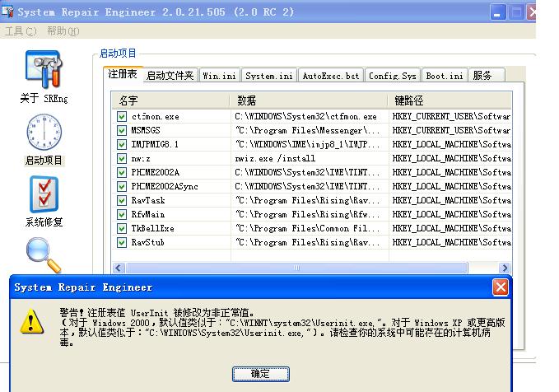Screen dimensions: 559x392
Task: Select the RavTask row name
Action: (148, 200)
